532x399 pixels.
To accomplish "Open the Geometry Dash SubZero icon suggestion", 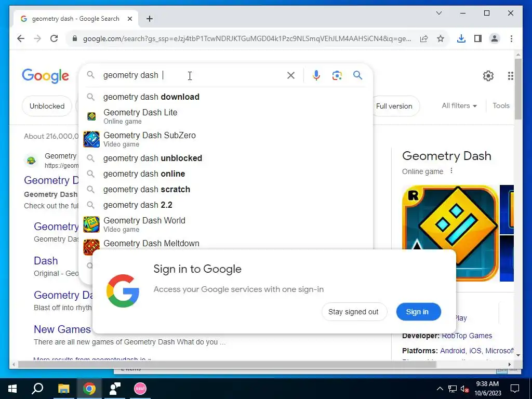I will (x=91, y=139).
